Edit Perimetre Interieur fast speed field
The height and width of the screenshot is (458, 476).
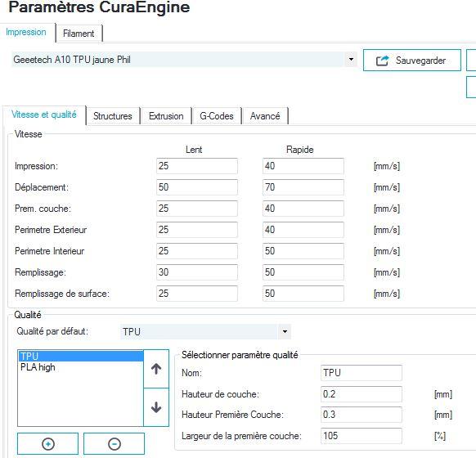[303, 251]
